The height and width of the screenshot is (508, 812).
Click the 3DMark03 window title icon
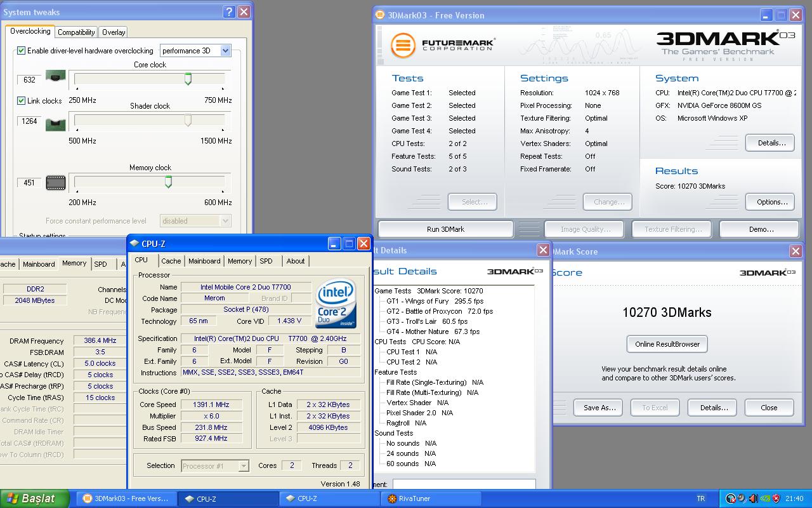coord(380,15)
